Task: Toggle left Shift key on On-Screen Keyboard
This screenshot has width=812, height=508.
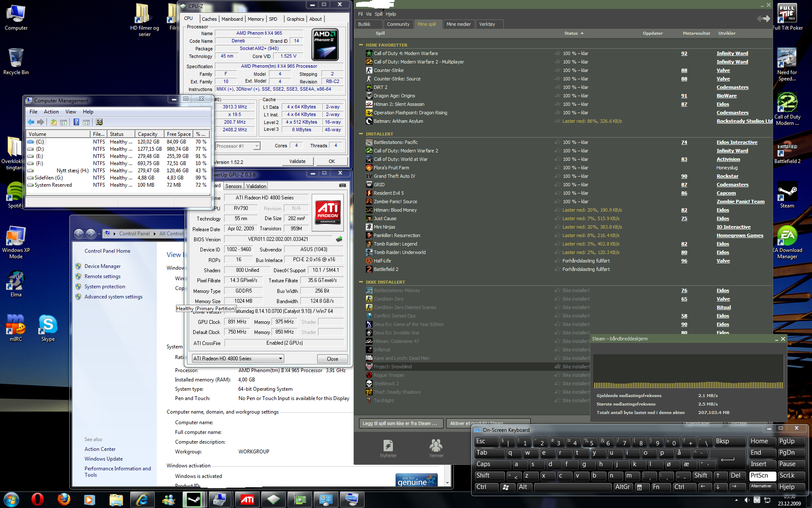Action: pos(490,476)
